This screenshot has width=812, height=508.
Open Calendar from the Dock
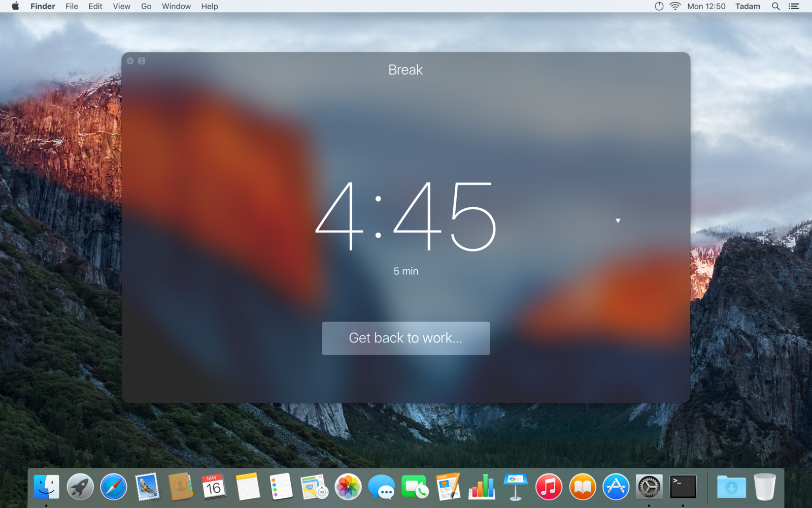click(x=214, y=487)
